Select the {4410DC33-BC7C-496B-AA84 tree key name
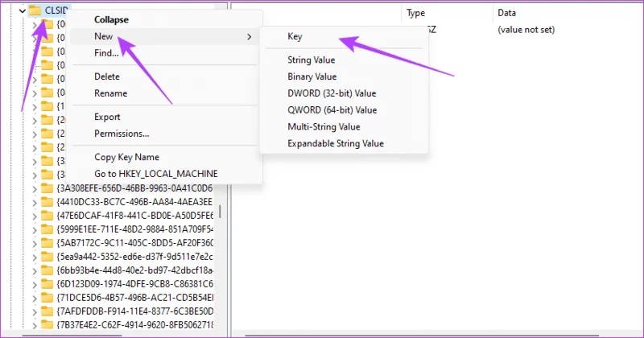Image resolution: width=644 pixels, height=338 pixels. tap(135, 202)
